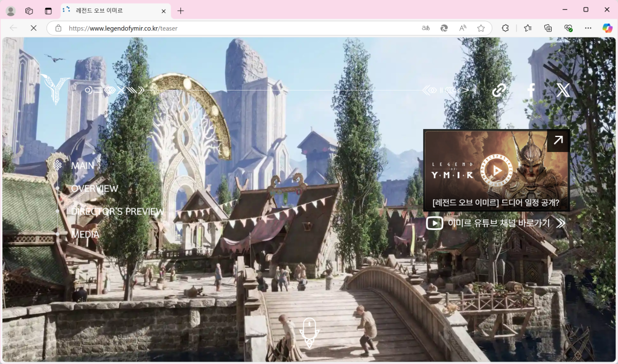Screen dimensions: 618x364
Task: Click the YouTube icon beside channel link
Action: pyautogui.click(x=435, y=223)
